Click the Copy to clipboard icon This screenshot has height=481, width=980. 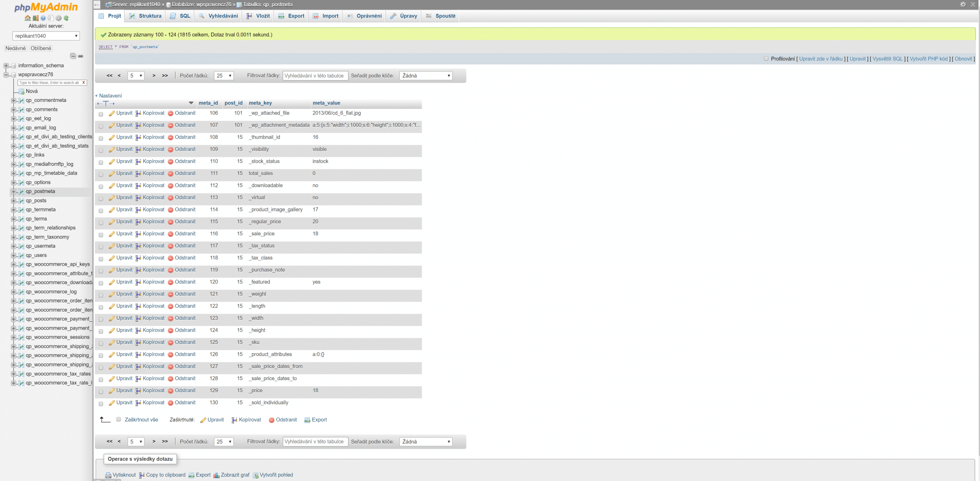click(142, 475)
